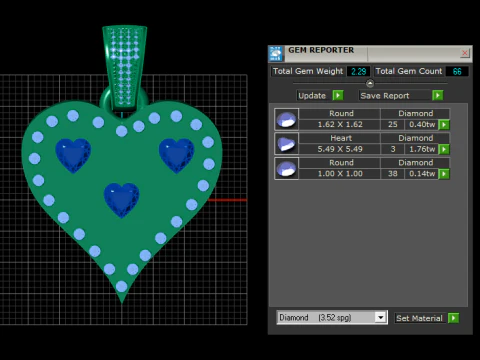Click the green arrow beside 0.14tw
Image resolution: width=480 pixels, height=360 pixels.
444,174
